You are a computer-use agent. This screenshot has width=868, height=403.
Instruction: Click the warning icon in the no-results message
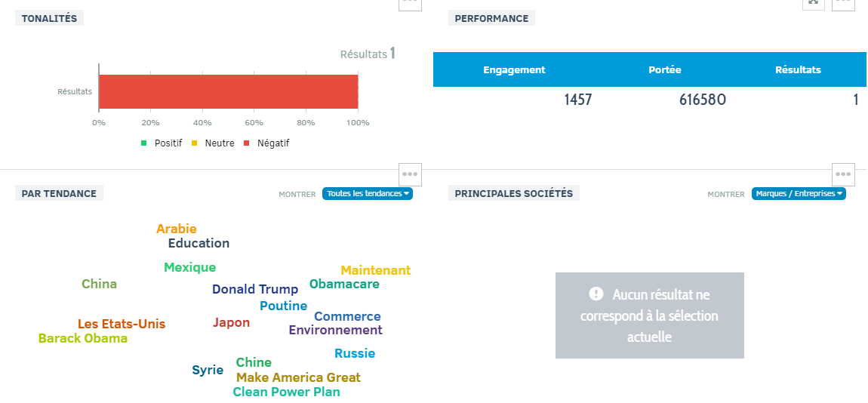point(596,294)
